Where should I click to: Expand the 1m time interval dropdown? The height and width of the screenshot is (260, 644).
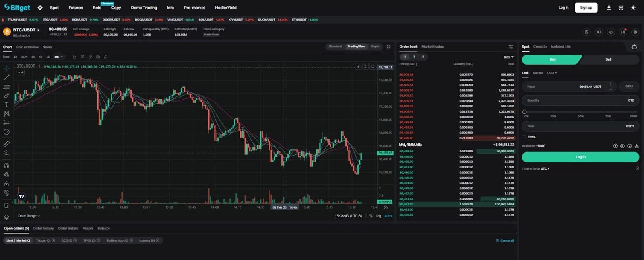coord(59,57)
